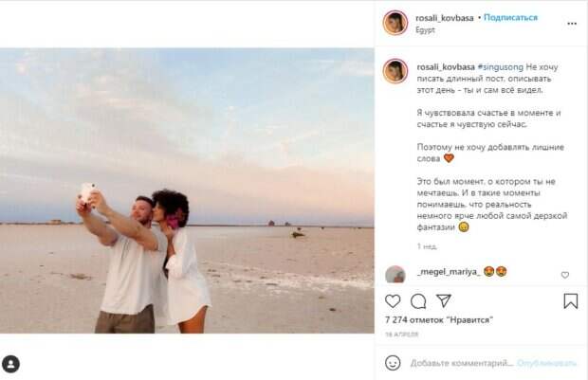Click the caption author avatar
Screen dimensions: 588x380
tap(395, 71)
